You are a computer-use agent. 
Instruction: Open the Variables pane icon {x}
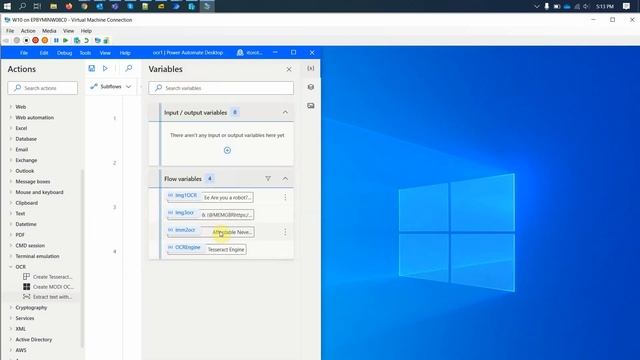pyautogui.click(x=311, y=69)
